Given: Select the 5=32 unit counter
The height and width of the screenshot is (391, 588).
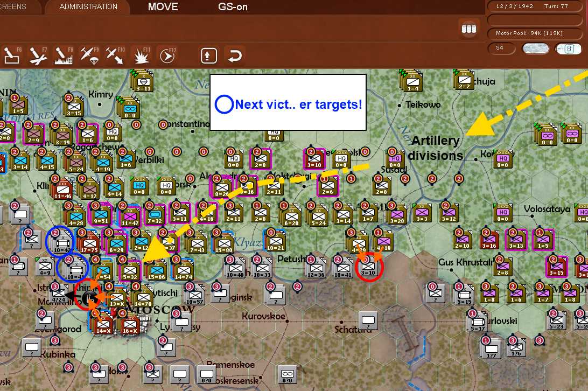Looking at the screenshot, I should coord(130,270).
